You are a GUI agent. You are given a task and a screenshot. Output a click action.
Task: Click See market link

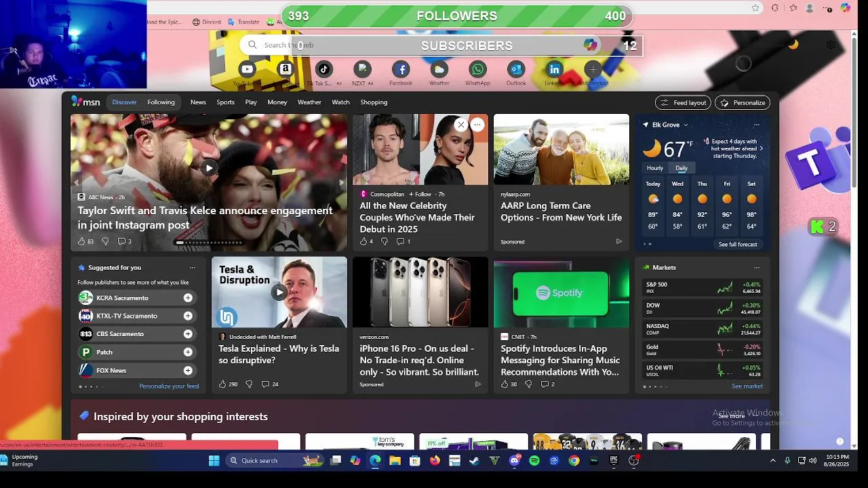pos(747,386)
